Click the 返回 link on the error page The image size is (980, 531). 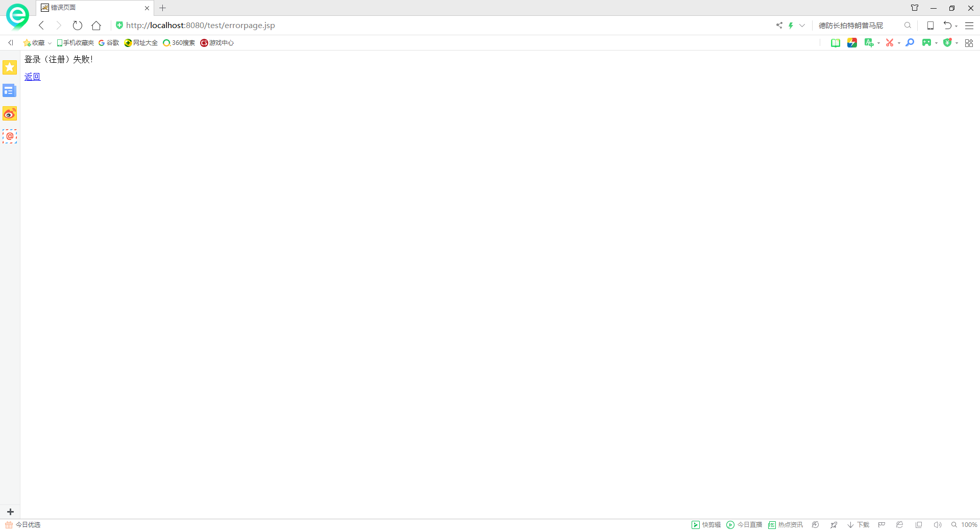coord(32,77)
